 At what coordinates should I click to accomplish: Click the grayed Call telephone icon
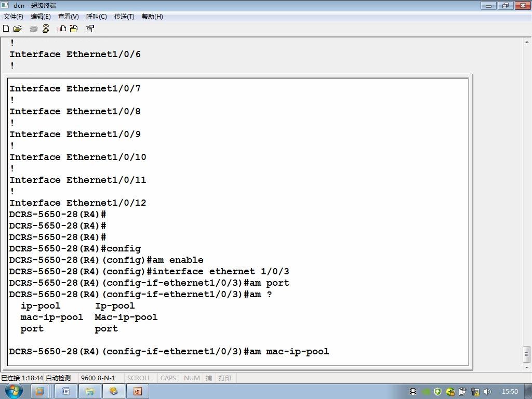(33, 29)
